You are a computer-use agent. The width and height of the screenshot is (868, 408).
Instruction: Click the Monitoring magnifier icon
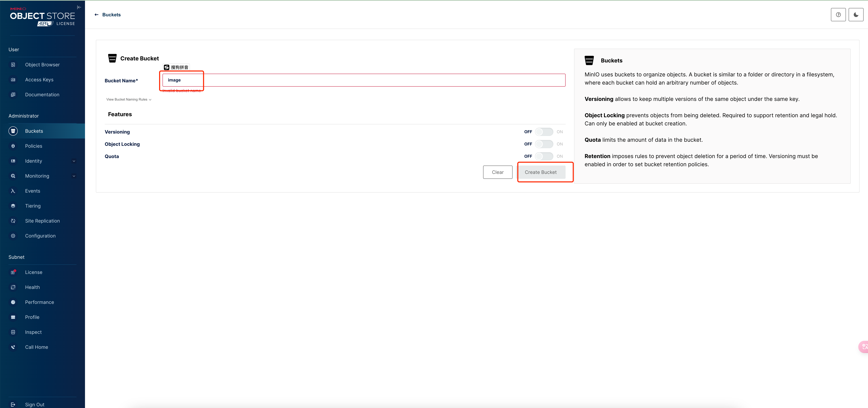(x=13, y=176)
